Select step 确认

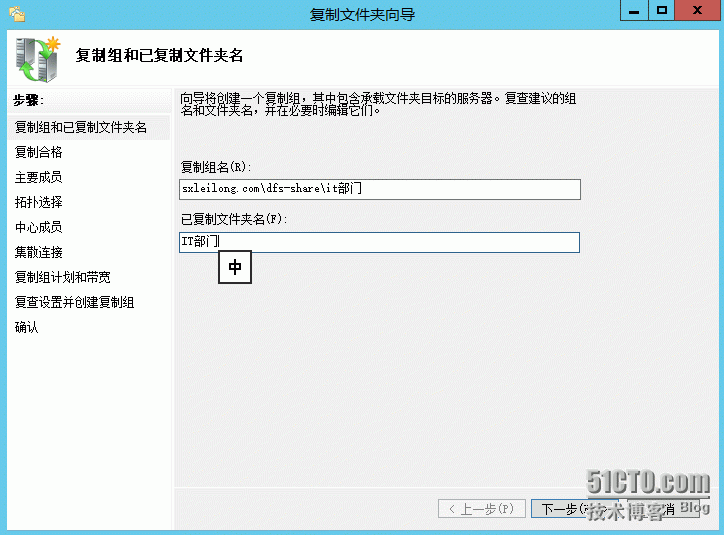tap(26, 327)
